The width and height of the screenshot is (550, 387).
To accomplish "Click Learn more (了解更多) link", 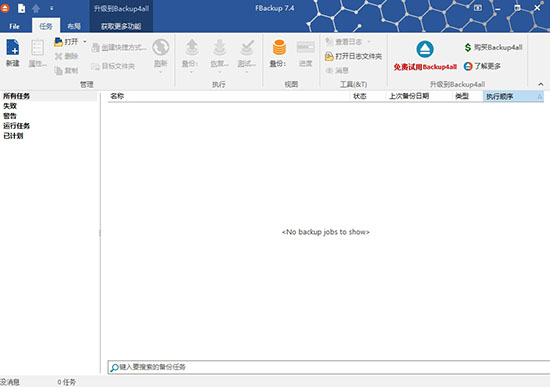I will [482, 66].
